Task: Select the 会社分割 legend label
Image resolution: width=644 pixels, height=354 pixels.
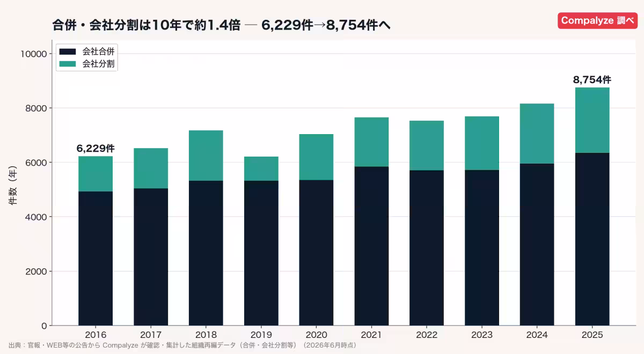Action: click(x=99, y=64)
